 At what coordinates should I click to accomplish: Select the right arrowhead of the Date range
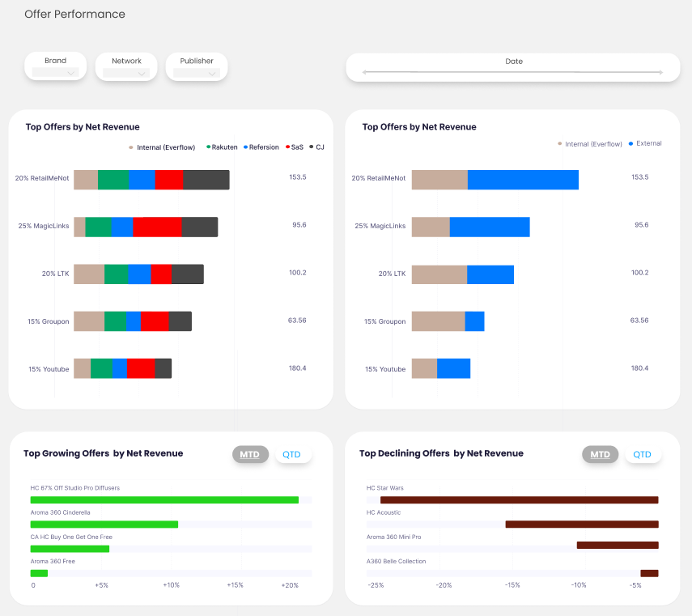pyautogui.click(x=660, y=73)
